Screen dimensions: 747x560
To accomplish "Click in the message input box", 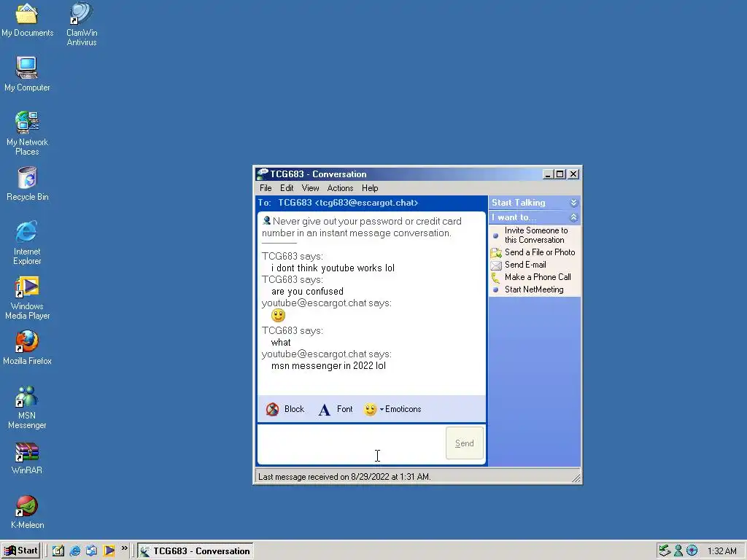I will [351, 444].
